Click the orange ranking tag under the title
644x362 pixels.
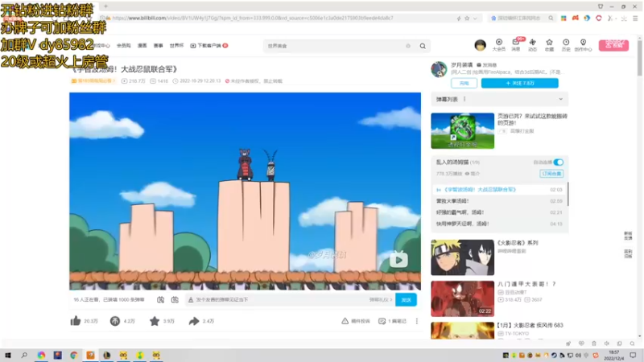94,81
